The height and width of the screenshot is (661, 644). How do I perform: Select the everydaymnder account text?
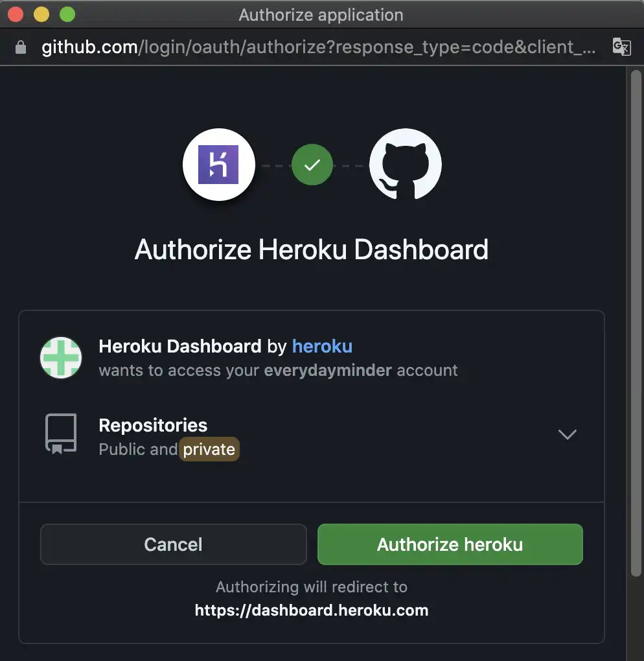tap(328, 370)
